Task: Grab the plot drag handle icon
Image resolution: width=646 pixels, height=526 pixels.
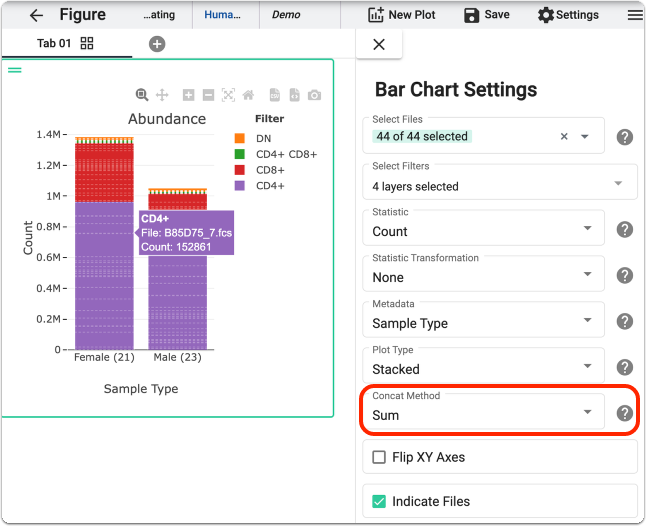Action: [x=15, y=70]
